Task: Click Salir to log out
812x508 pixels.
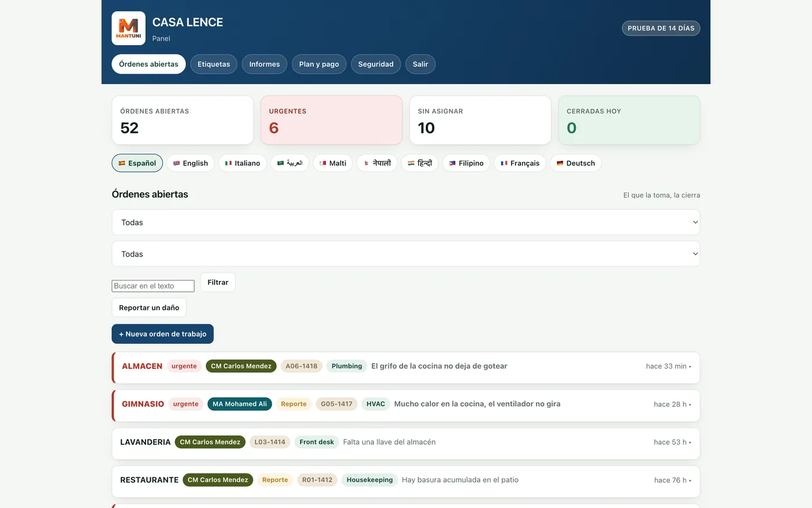Action: tap(420, 64)
